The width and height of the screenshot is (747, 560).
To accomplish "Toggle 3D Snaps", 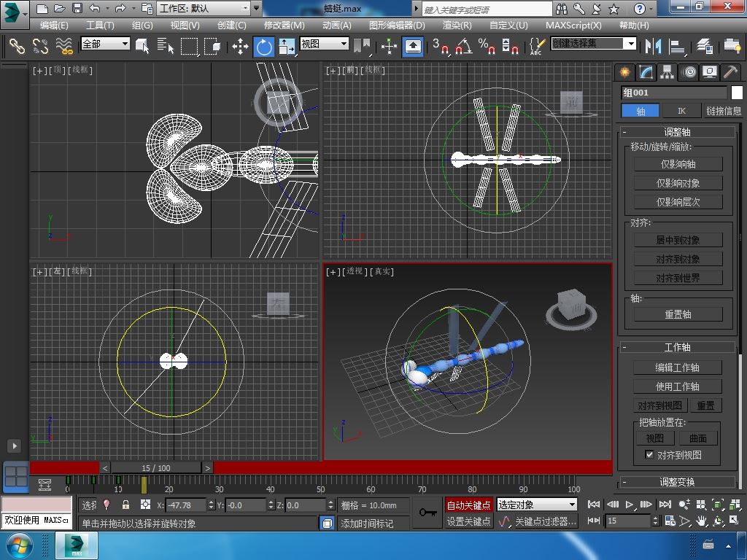I will coord(440,46).
